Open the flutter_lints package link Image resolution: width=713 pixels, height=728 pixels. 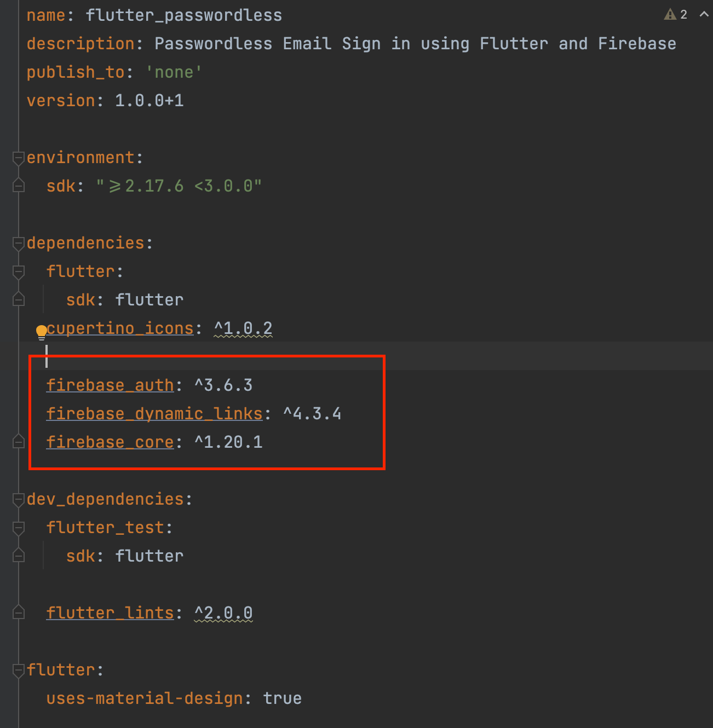click(x=110, y=613)
